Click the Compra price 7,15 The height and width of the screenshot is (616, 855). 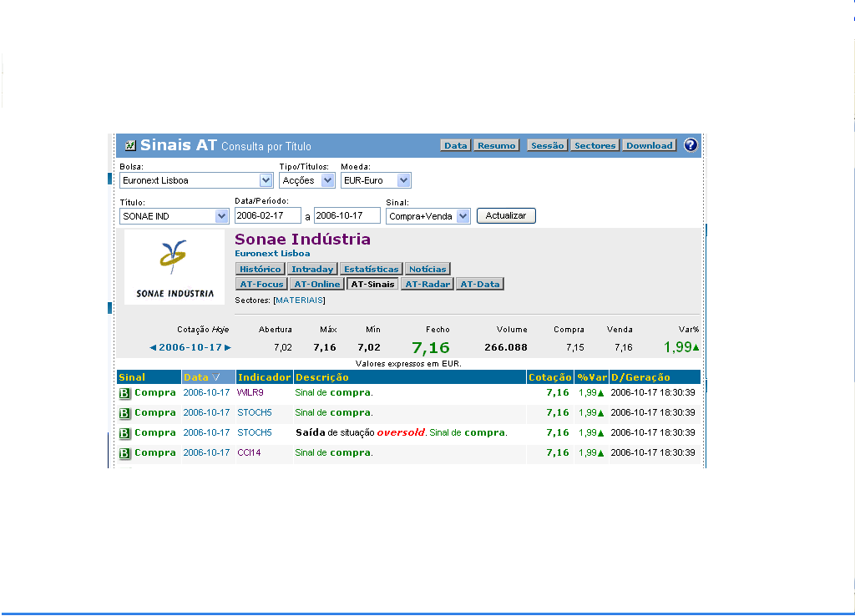575,347
